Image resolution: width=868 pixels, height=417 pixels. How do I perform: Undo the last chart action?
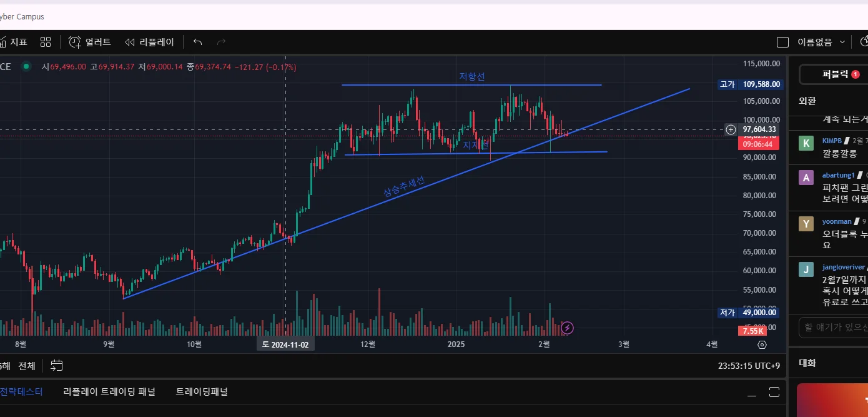click(197, 42)
